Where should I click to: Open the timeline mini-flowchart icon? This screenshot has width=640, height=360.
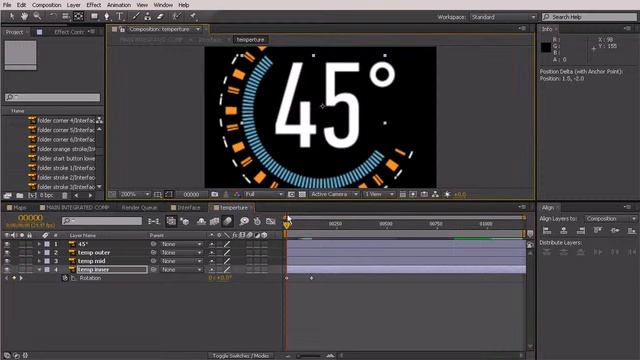click(x=154, y=221)
